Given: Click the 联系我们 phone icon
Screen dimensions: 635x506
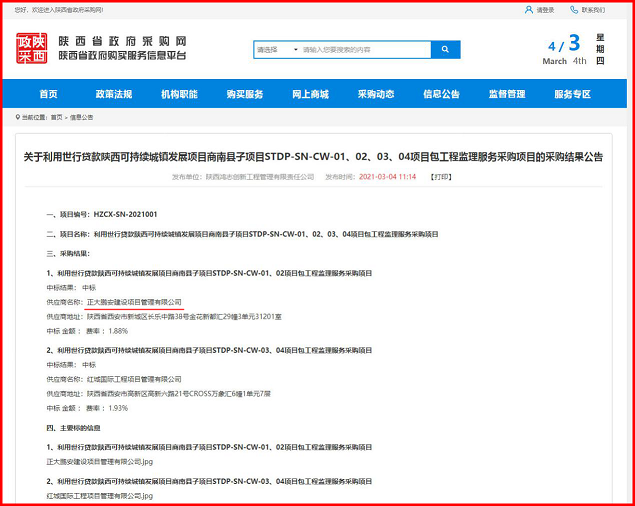Looking at the screenshot, I should pyautogui.click(x=574, y=10).
